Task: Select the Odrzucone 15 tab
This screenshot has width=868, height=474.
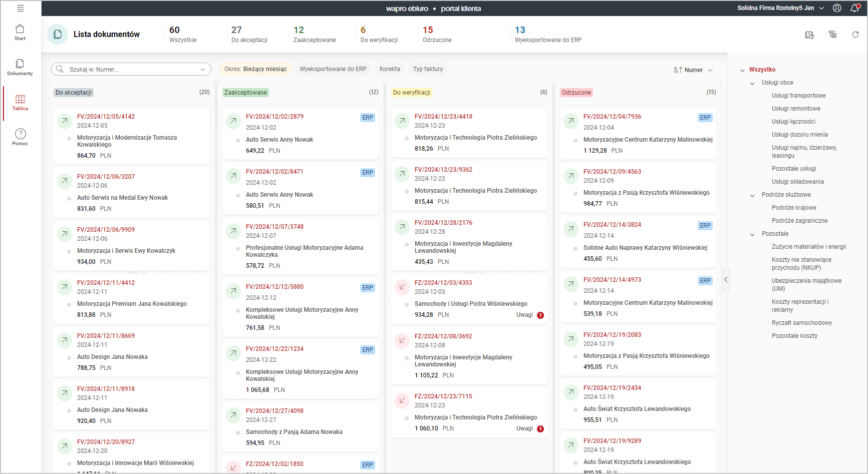Action: click(437, 35)
